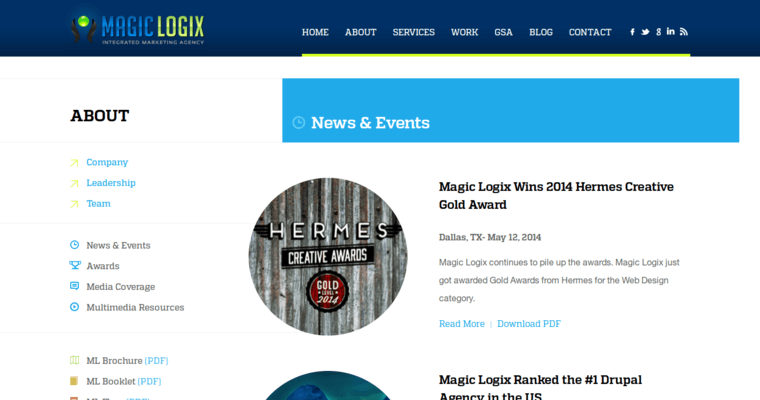Click the trophy icon beside Awards

click(74, 266)
